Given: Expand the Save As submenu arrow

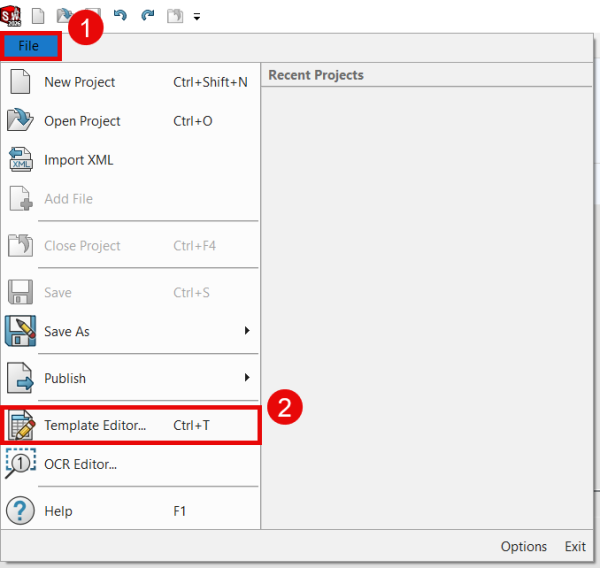Looking at the screenshot, I should 247,331.
